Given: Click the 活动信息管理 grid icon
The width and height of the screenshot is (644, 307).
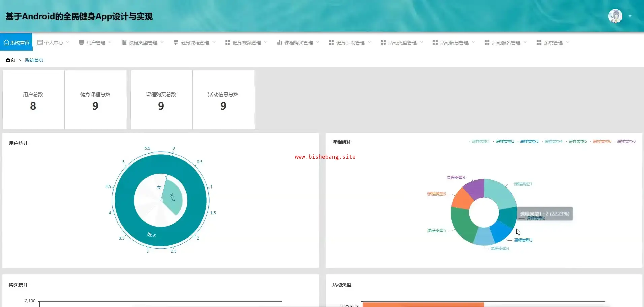Looking at the screenshot, I should click(x=435, y=43).
